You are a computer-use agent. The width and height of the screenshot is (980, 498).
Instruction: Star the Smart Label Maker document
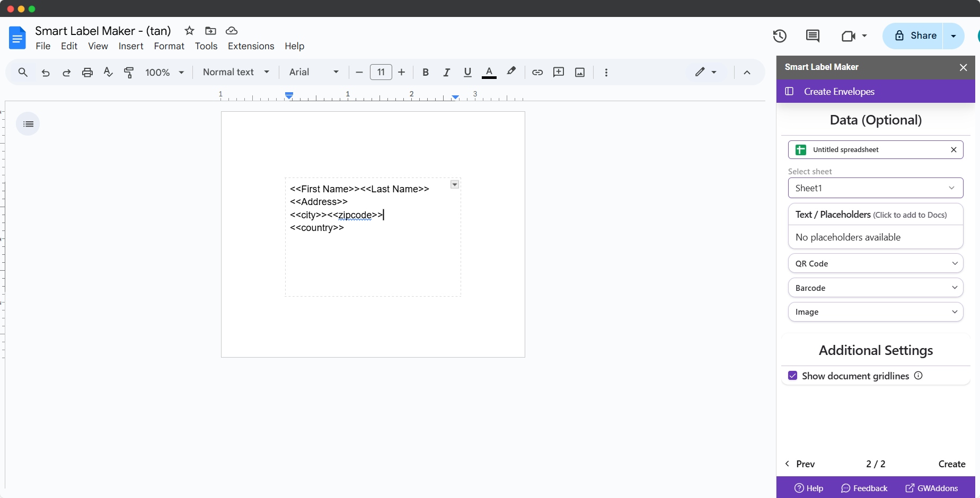tap(189, 31)
